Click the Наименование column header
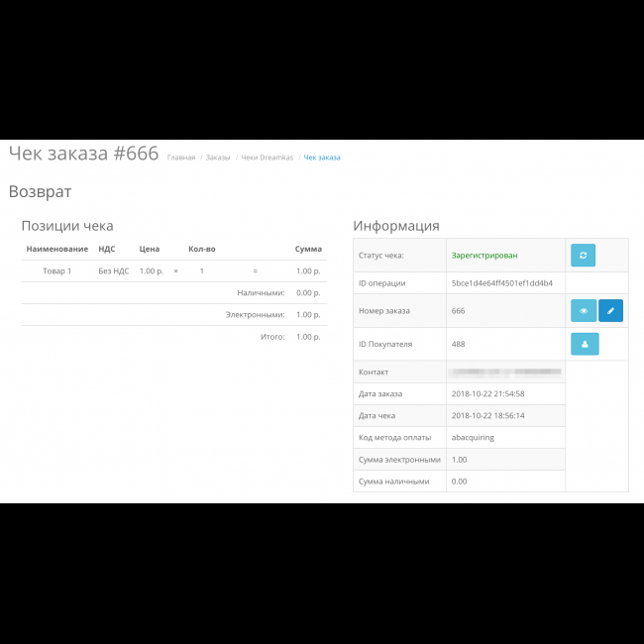The width and height of the screenshot is (644, 644). [57, 249]
